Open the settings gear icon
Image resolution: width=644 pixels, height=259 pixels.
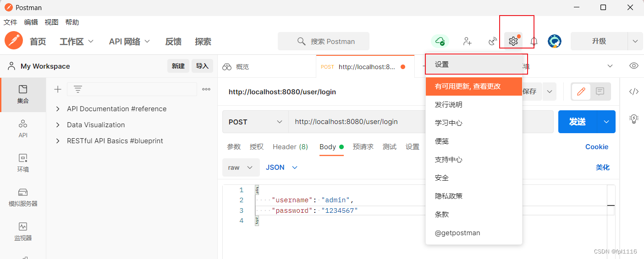[513, 41]
